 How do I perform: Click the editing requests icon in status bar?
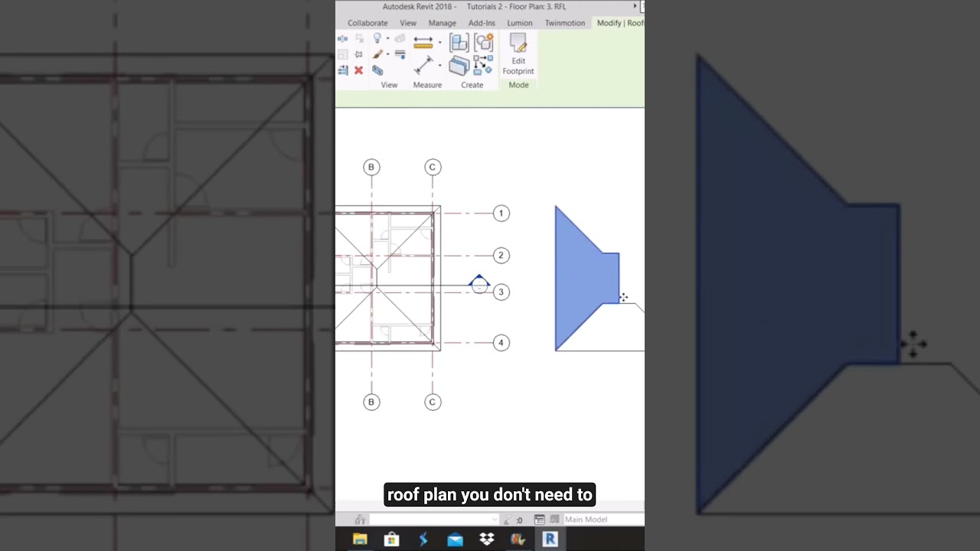click(x=508, y=520)
